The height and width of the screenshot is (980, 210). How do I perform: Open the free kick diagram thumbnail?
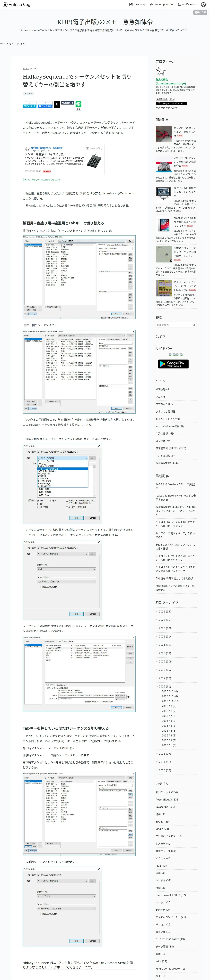[164, 254]
